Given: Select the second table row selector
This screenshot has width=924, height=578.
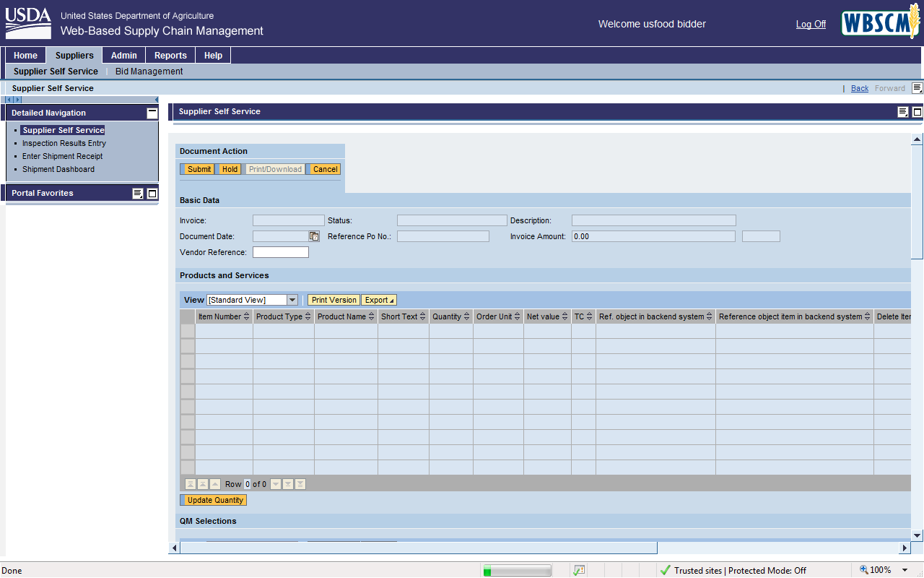Looking at the screenshot, I should [x=188, y=346].
